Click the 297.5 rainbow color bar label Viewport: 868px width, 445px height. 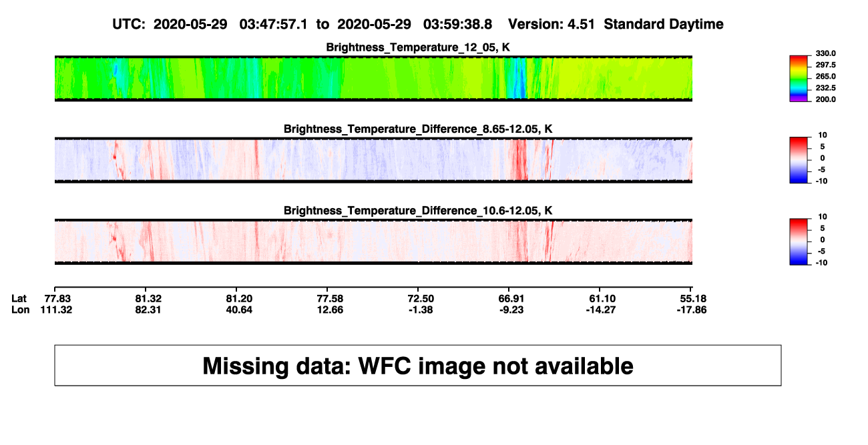click(x=825, y=65)
